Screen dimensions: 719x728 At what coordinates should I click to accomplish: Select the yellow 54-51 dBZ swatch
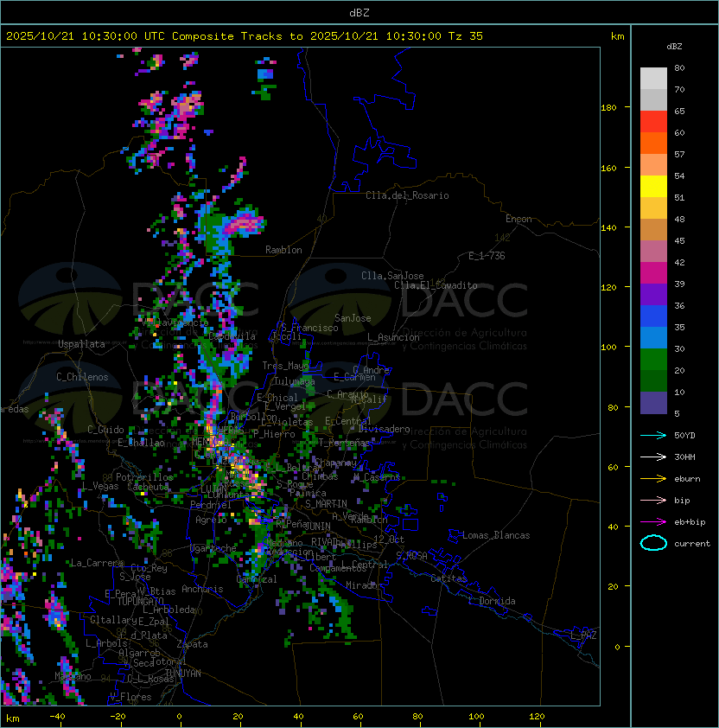pyautogui.click(x=653, y=186)
